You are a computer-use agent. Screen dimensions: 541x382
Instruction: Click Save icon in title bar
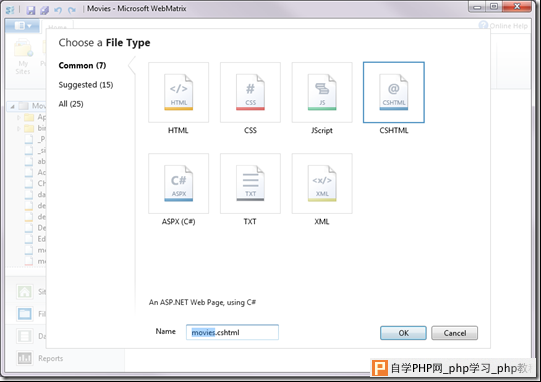[31, 10]
